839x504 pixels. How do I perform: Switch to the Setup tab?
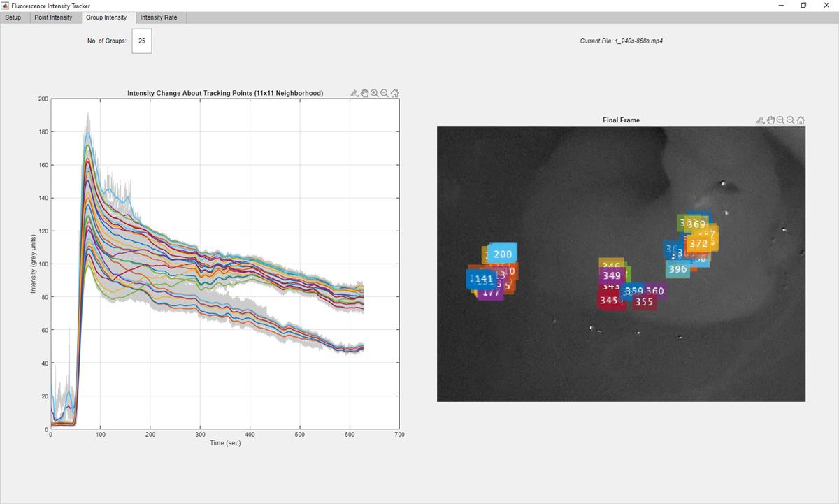point(14,17)
